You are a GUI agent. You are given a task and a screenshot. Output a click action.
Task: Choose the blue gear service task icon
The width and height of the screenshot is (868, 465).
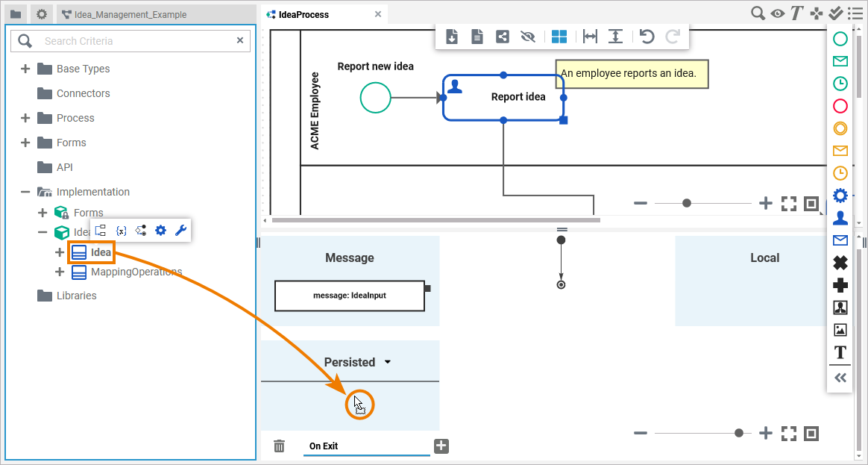tap(840, 196)
